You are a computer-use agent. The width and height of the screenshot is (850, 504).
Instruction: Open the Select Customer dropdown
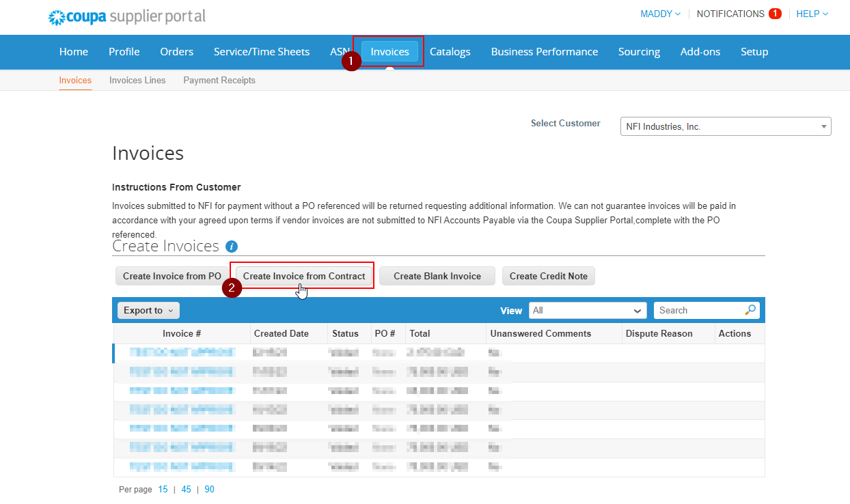pos(726,126)
